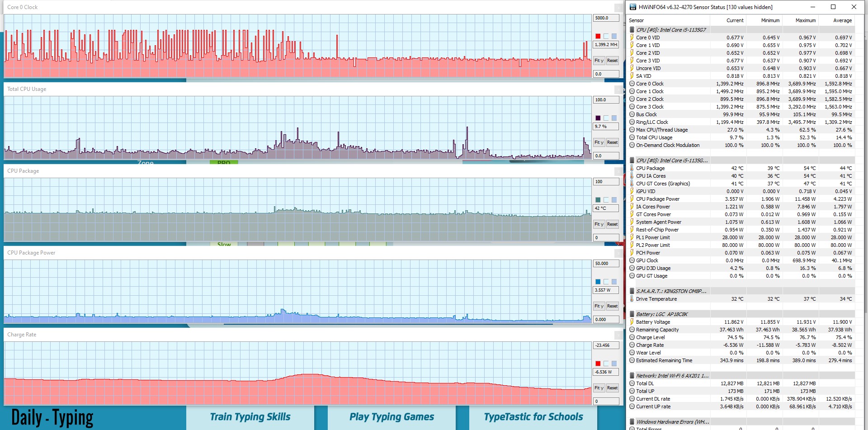Click the red color swatch in Core 0 Clock graph
Image resolution: width=868 pixels, height=430 pixels.
point(598,36)
